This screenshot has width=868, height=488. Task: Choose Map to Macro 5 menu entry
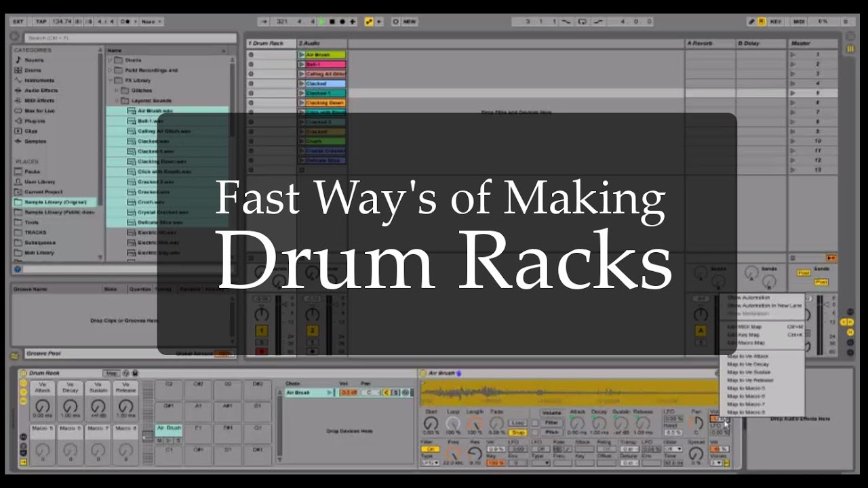point(746,388)
